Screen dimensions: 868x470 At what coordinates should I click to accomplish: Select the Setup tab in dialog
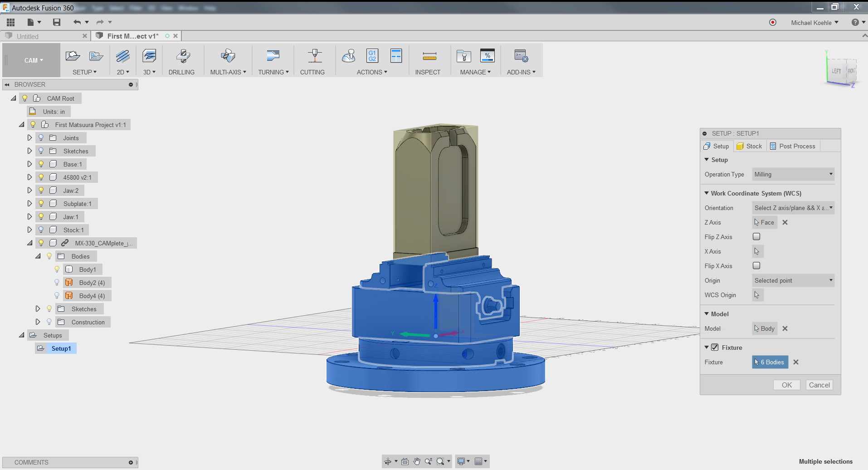coord(717,146)
